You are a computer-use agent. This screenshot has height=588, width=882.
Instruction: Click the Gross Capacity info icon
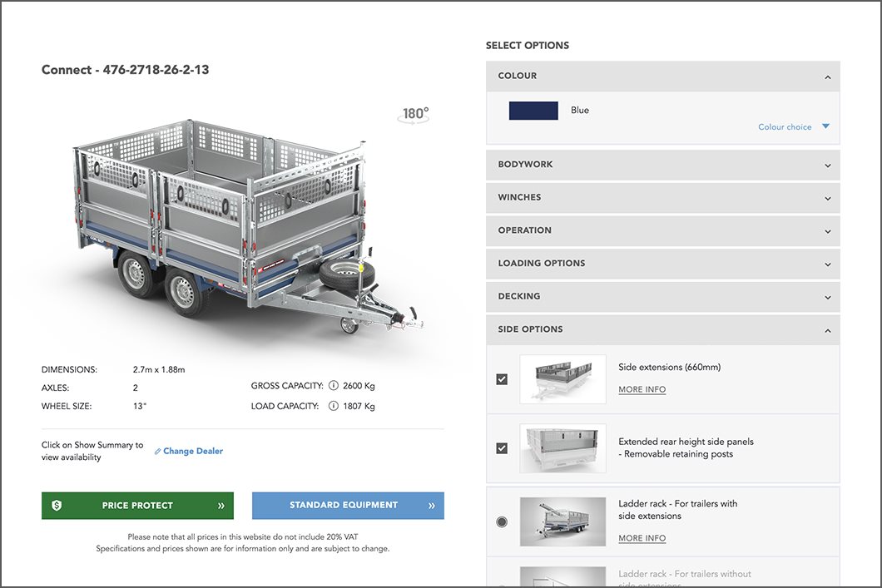click(334, 386)
